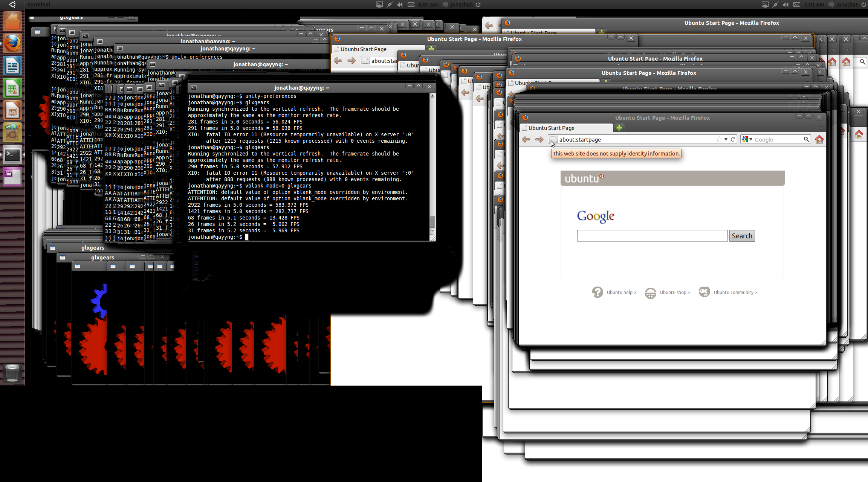
Task: Click the terminal's vertical scrollbar handle
Action: (x=432, y=221)
